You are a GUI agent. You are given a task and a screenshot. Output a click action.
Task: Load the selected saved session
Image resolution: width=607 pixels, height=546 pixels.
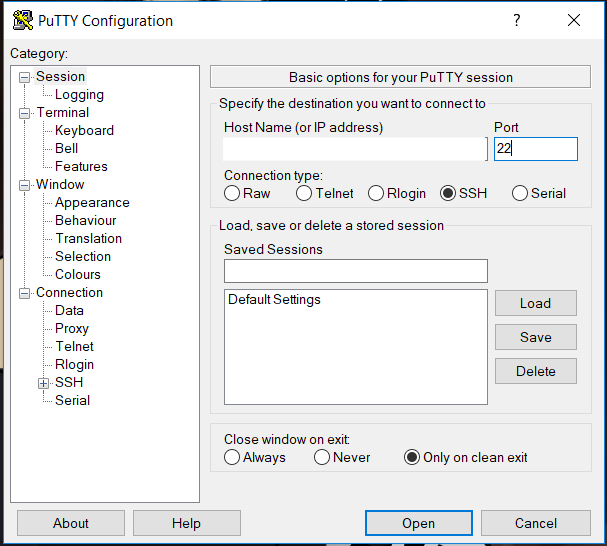pyautogui.click(x=536, y=303)
